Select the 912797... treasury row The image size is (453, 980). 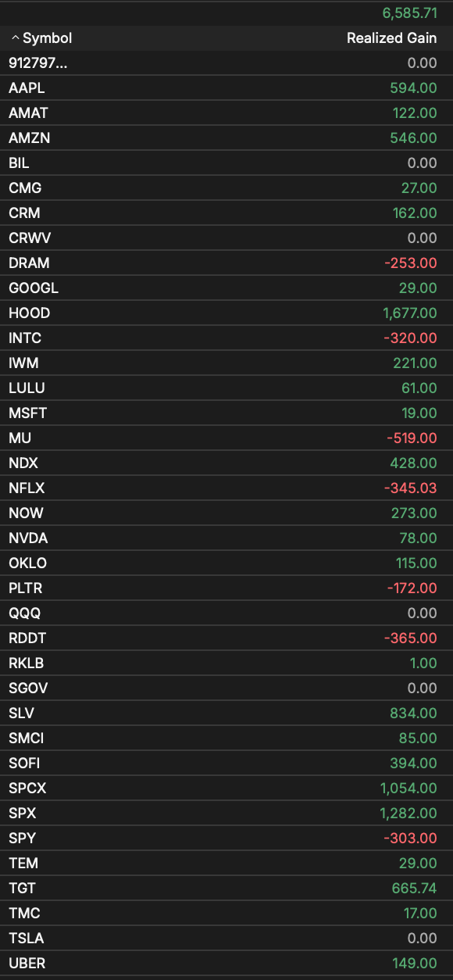tap(226, 63)
